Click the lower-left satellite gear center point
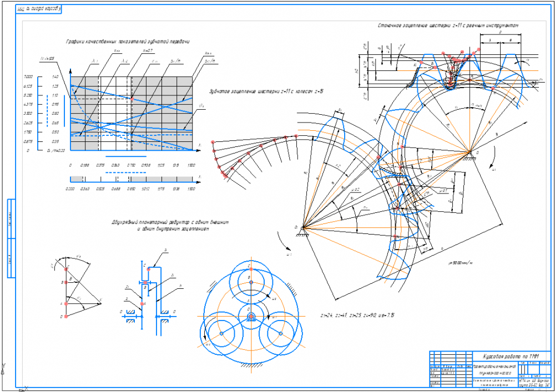The width and height of the screenshot is (555, 392). (221, 333)
